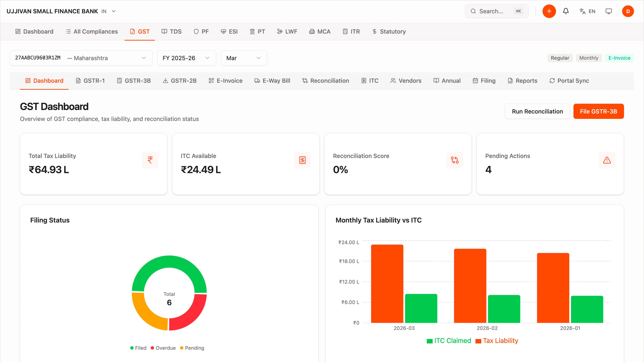Open the E-Way Bill sub-tab
Viewport: 644px width, 362px height.
click(272, 81)
